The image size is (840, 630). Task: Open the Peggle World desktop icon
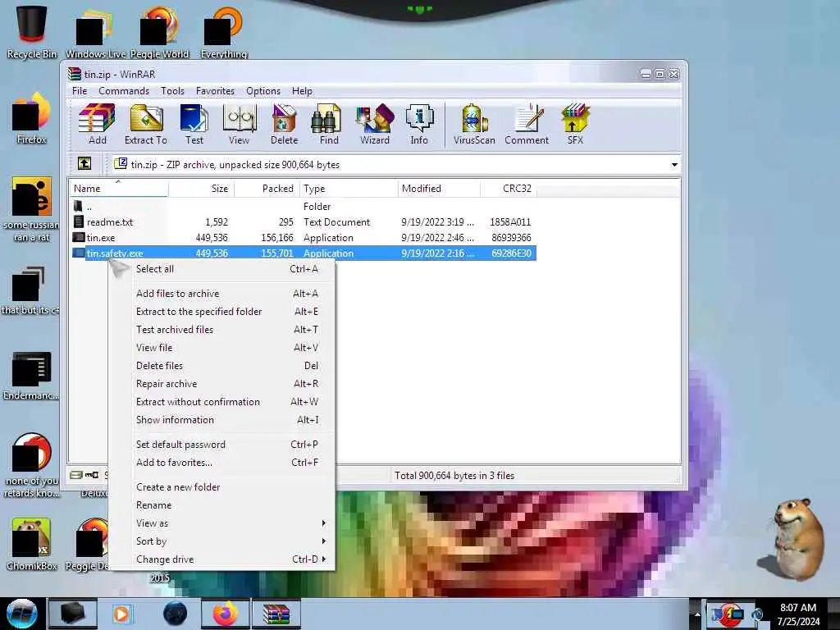click(159, 30)
